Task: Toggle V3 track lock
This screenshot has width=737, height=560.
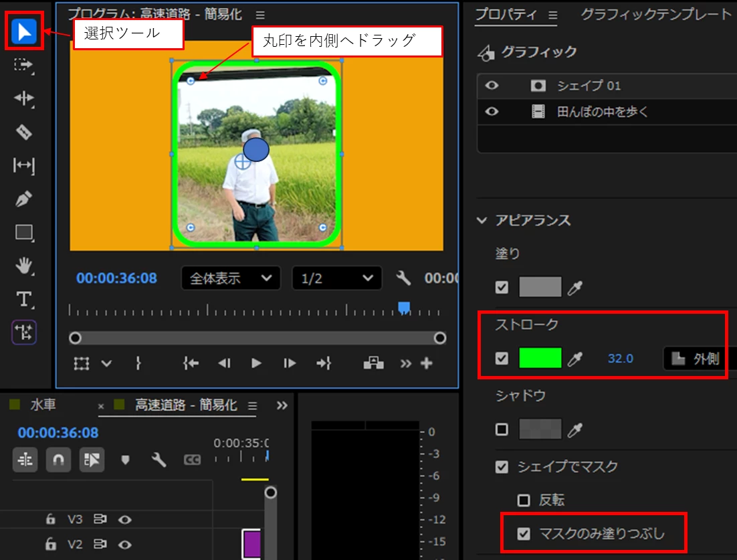Action: coord(50,519)
